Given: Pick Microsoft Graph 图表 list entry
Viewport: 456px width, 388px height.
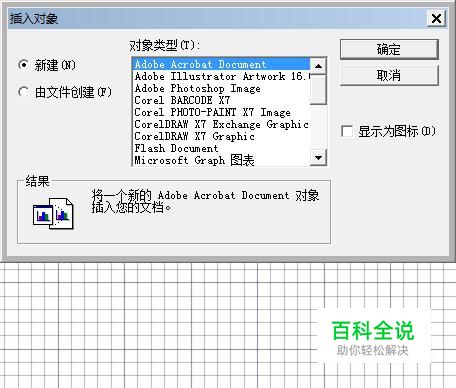Looking at the screenshot, I should point(221,160).
